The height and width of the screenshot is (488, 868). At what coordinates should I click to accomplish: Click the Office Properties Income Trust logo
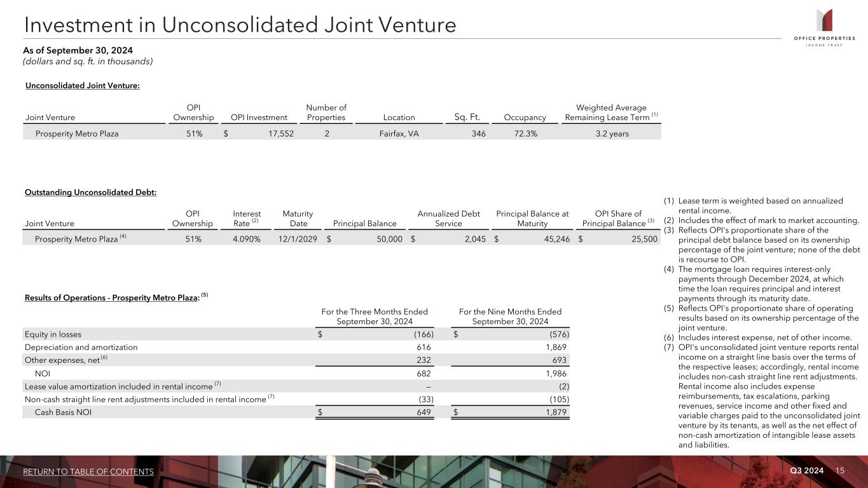[824, 28]
